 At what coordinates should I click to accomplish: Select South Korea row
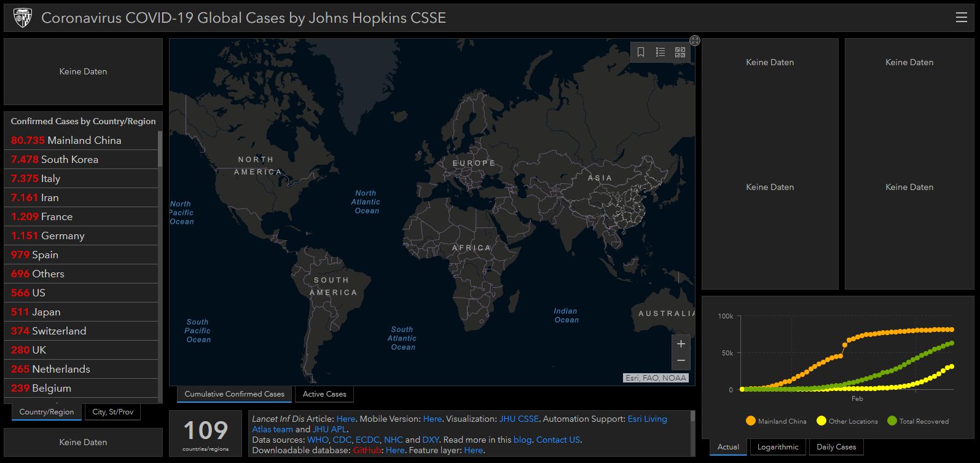pyautogui.click(x=81, y=159)
